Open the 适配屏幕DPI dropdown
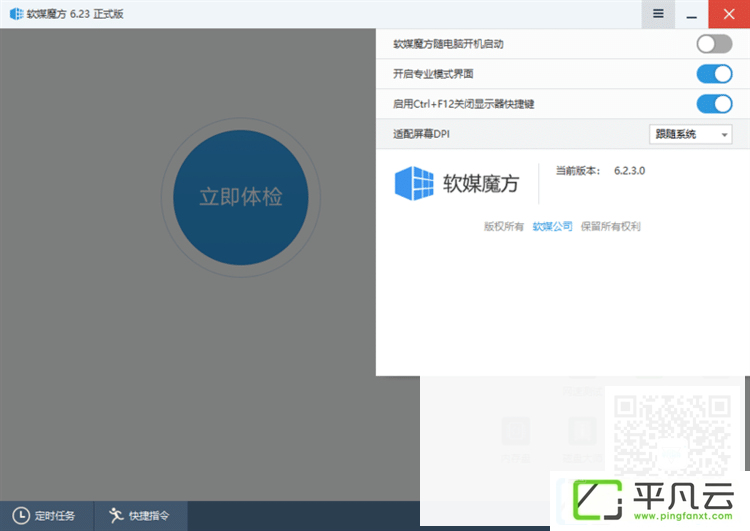The width and height of the screenshot is (750, 531). (690, 134)
